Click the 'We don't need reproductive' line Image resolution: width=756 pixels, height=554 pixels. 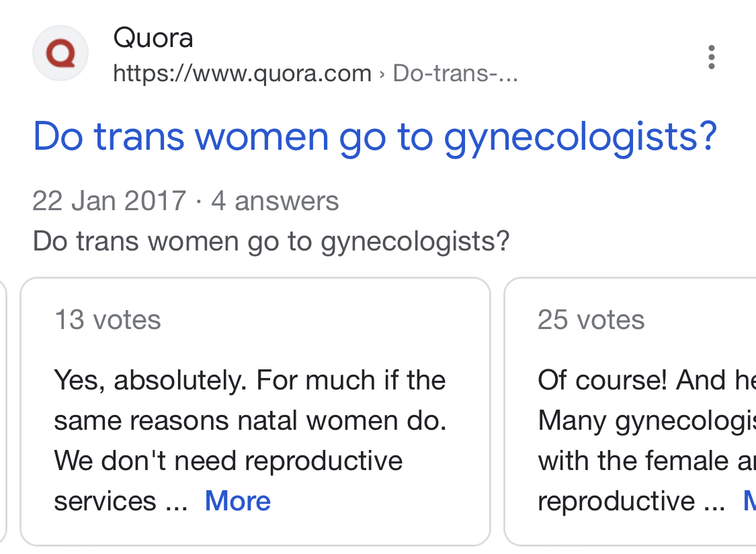coord(228,461)
